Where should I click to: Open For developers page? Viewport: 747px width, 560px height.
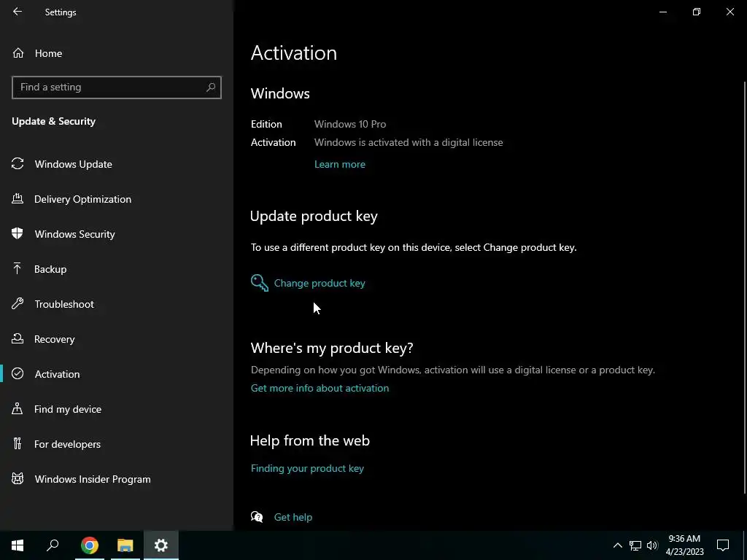117,444
